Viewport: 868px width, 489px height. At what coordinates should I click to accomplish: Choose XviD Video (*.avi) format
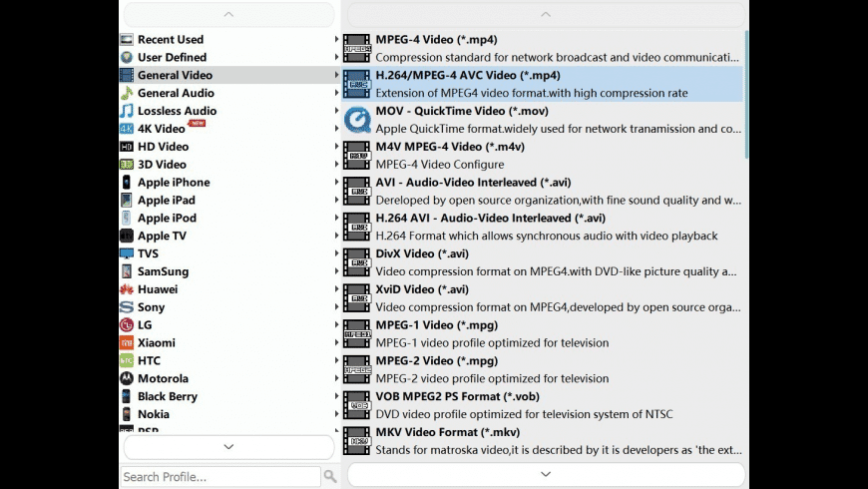(x=543, y=298)
